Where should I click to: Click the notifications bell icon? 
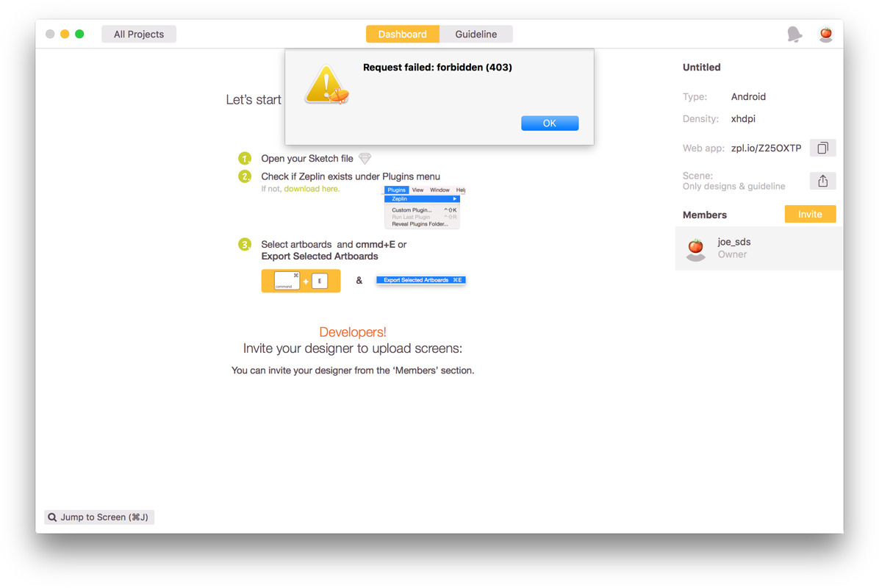pyautogui.click(x=794, y=35)
